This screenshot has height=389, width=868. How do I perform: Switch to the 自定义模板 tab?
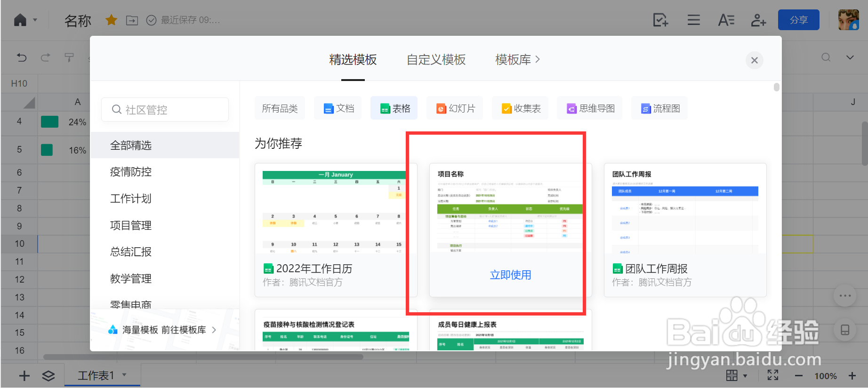click(436, 60)
